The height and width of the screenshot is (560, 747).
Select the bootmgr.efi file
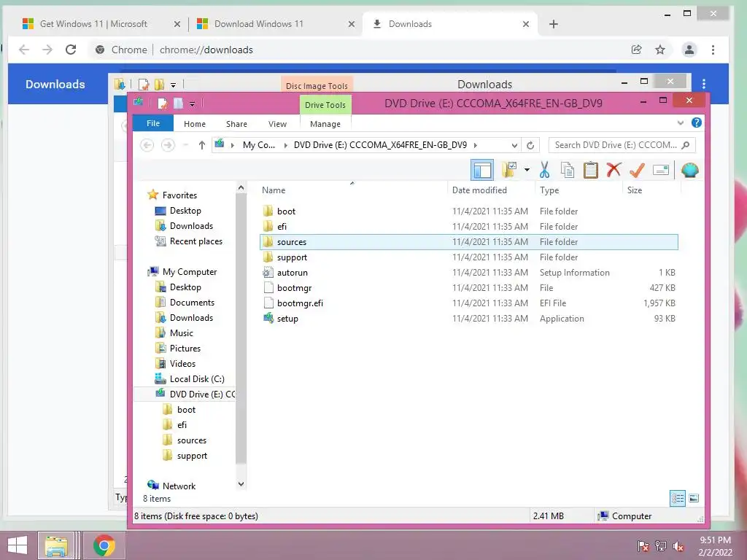pyautogui.click(x=300, y=303)
